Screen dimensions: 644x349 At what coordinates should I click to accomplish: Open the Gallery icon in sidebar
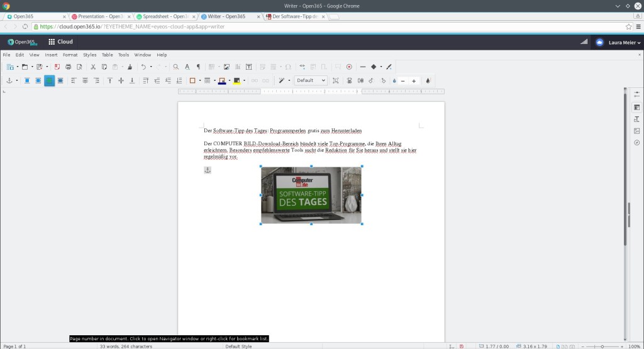click(x=637, y=131)
